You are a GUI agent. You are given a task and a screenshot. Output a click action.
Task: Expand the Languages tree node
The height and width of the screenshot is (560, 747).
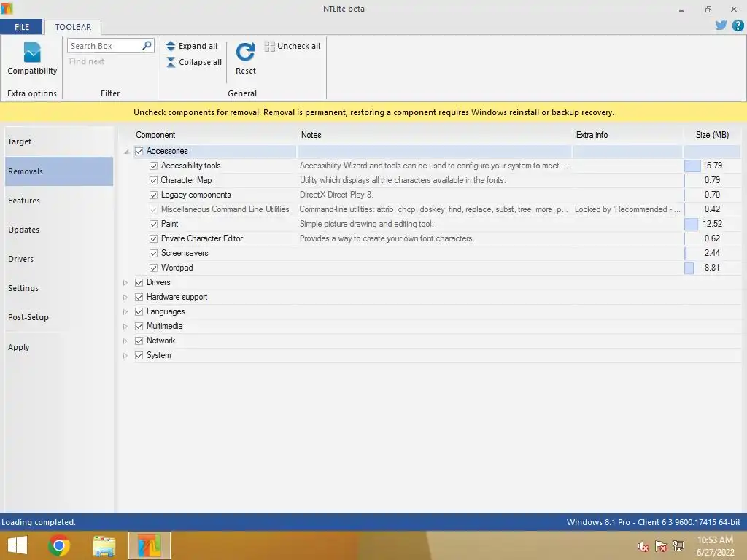click(125, 312)
